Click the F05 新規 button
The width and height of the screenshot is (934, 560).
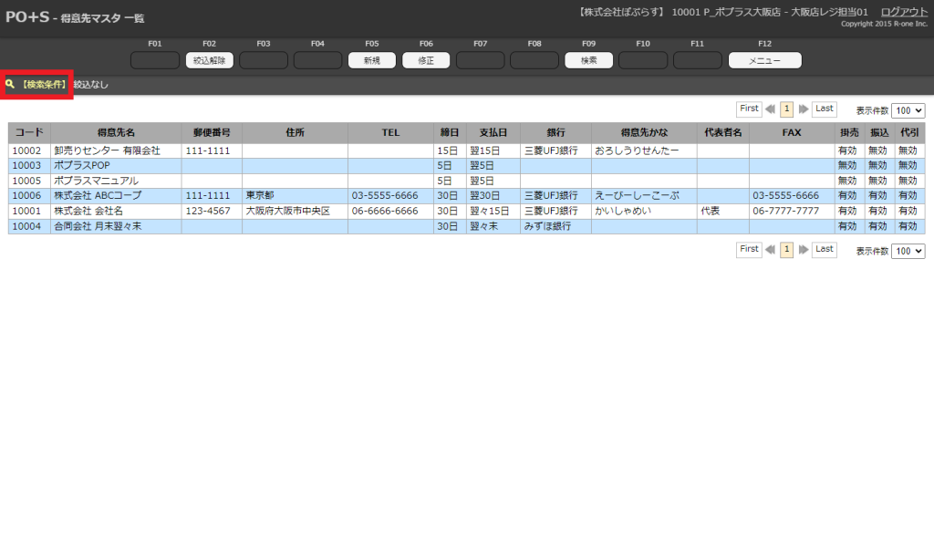click(x=372, y=60)
